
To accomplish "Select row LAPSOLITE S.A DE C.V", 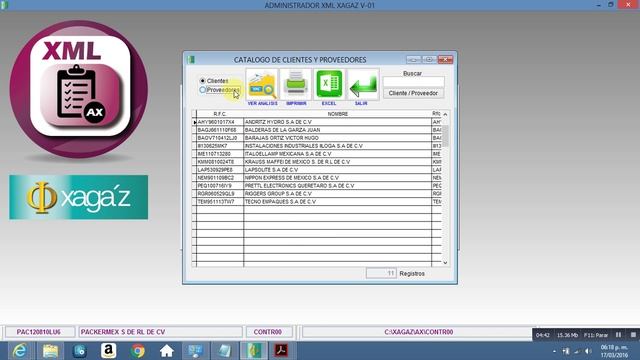I will [316, 169].
